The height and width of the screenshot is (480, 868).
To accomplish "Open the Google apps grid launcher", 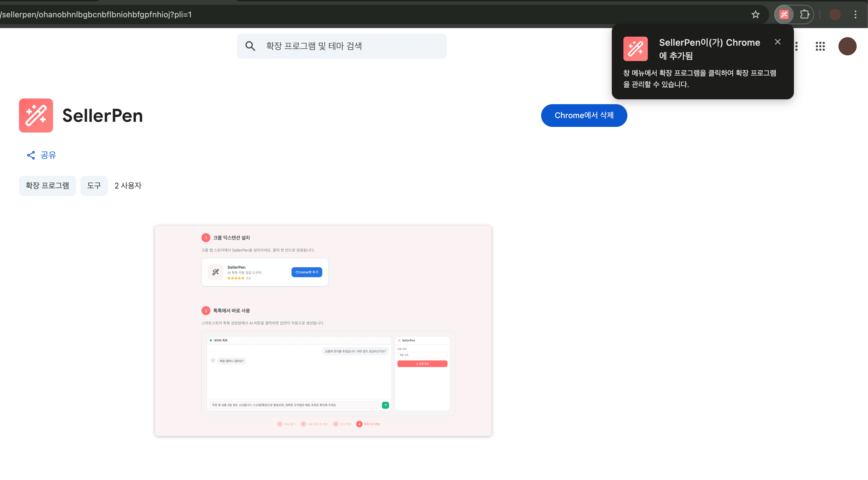I will (x=820, y=46).
